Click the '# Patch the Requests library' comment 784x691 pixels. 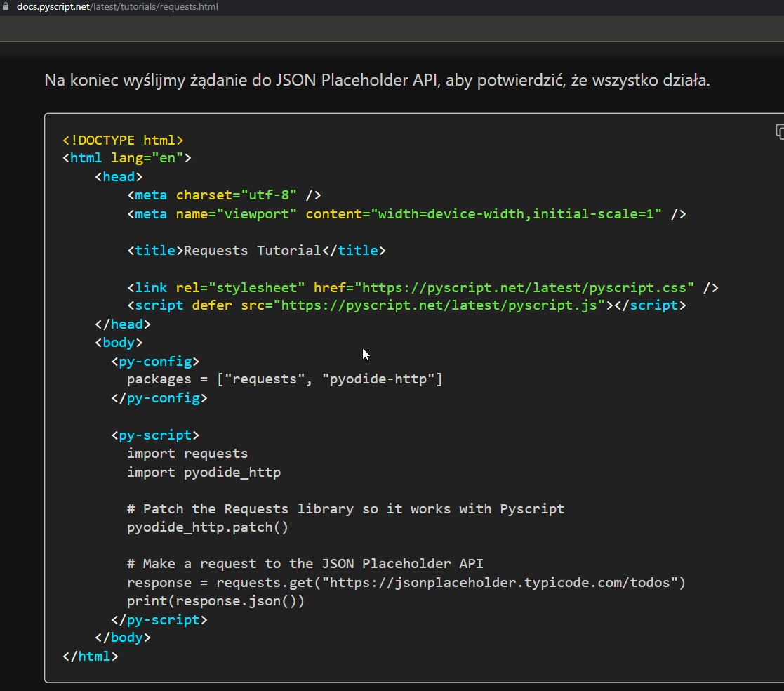pyautogui.click(x=346, y=509)
